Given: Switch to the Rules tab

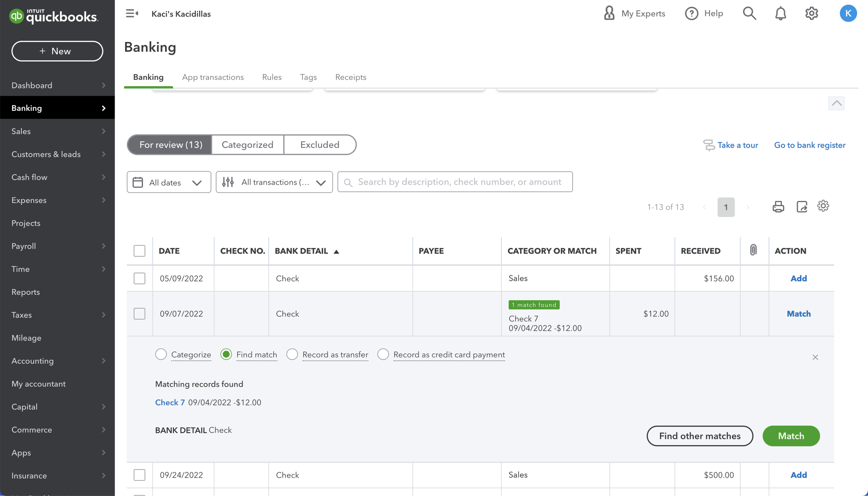Looking at the screenshot, I should tap(272, 77).
